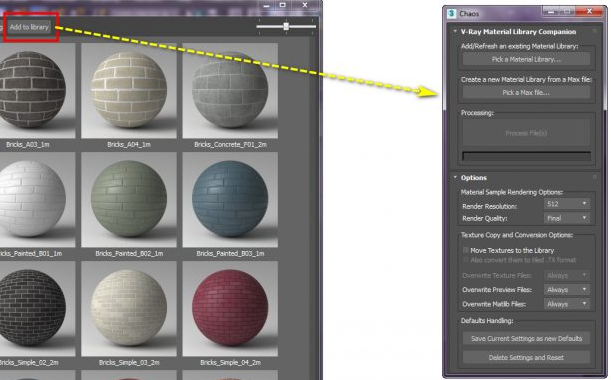Click Delete Settings and Reset button

tap(526, 357)
